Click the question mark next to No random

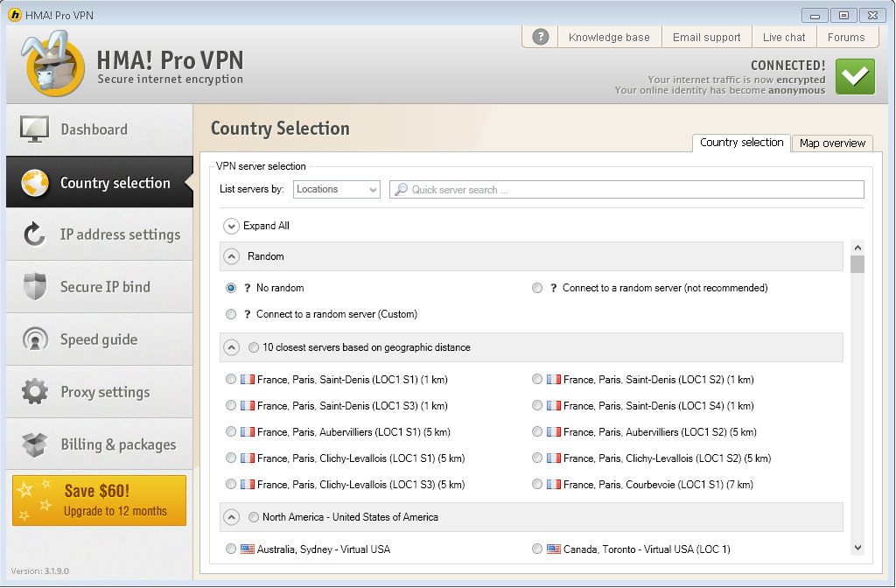[x=247, y=288]
